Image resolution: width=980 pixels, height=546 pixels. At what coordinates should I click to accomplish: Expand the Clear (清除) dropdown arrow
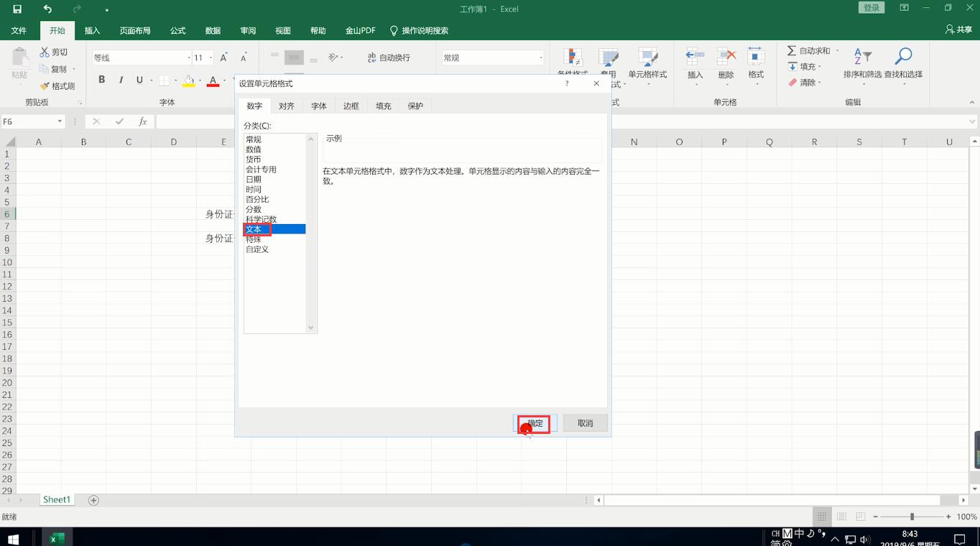820,83
